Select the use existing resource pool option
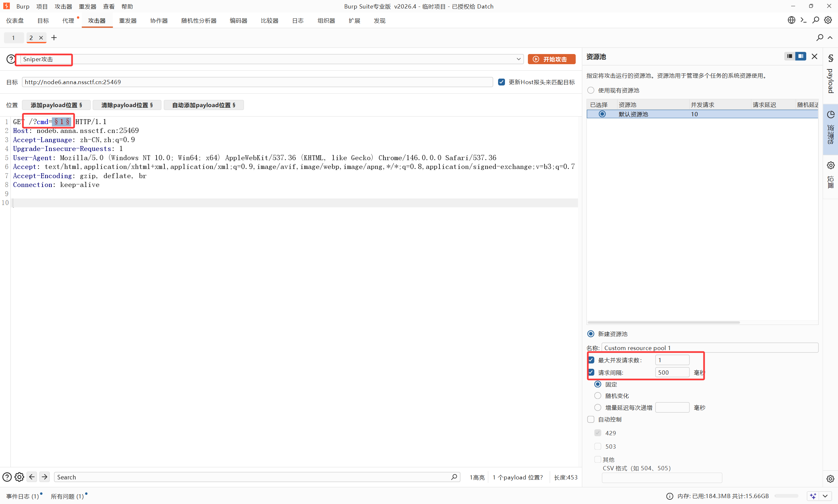The height and width of the screenshot is (504, 838). 591,90
